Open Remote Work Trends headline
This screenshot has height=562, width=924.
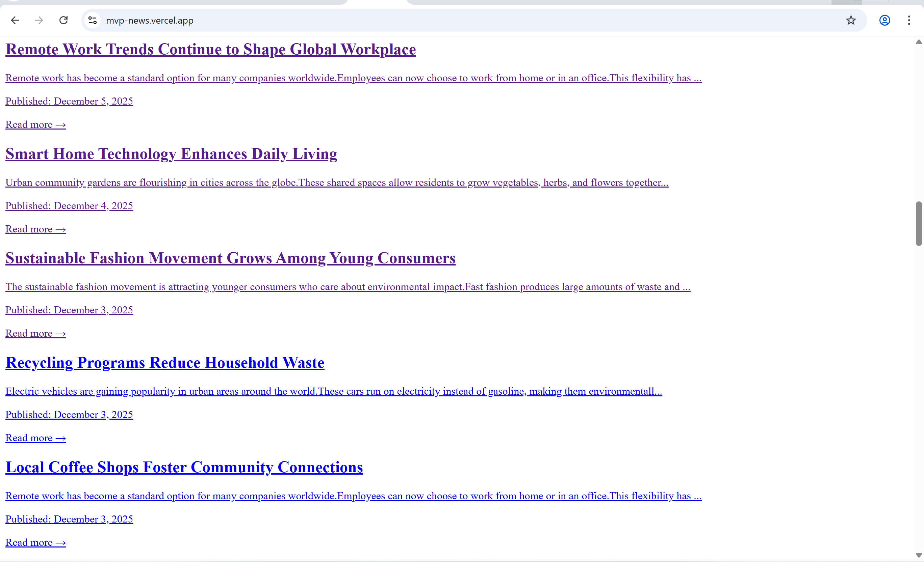coord(210,50)
